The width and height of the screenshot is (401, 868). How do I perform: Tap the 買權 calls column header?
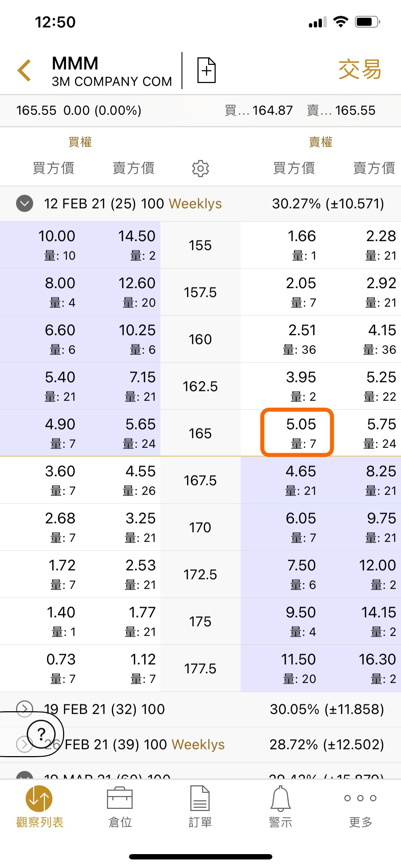pyautogui.click(x=80, y=142)
